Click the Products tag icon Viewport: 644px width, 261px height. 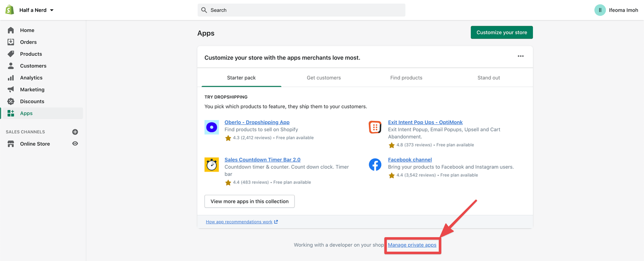(x=11, y=54)
